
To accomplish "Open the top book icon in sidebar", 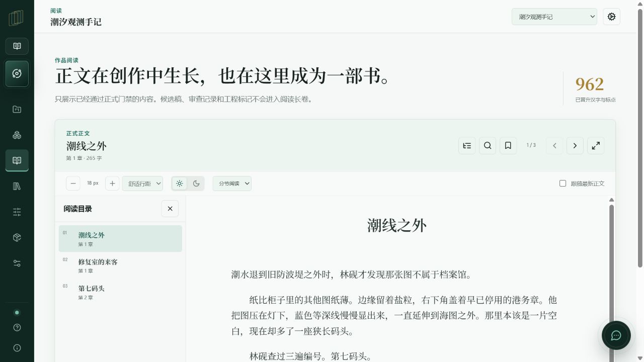I will [x=17, y=46].
